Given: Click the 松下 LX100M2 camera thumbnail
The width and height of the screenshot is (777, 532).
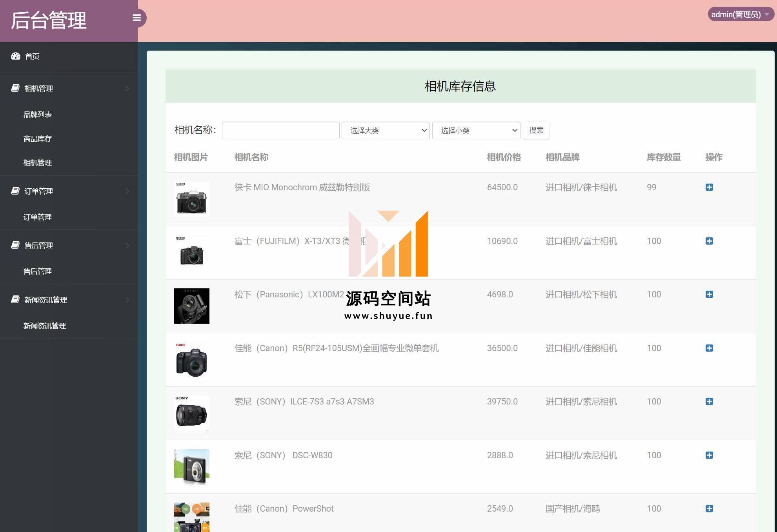Looking at the screenshot, I should click(192, 306).
